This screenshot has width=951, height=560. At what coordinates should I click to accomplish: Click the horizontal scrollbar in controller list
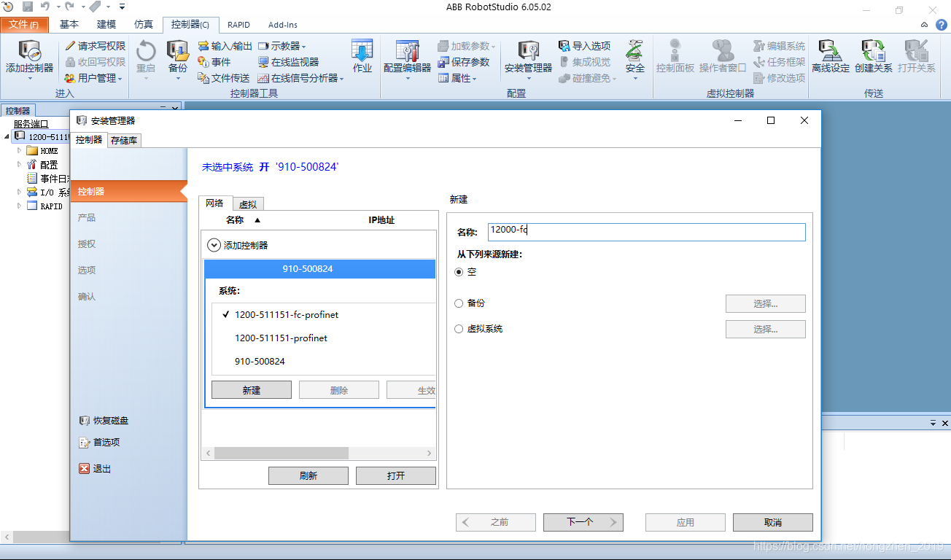tap(282, 453)
